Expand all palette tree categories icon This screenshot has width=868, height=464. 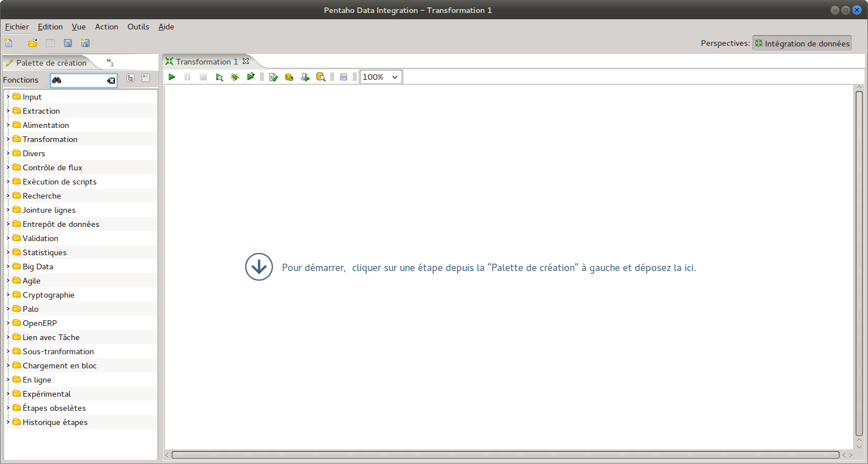click(x=130, y=78)
